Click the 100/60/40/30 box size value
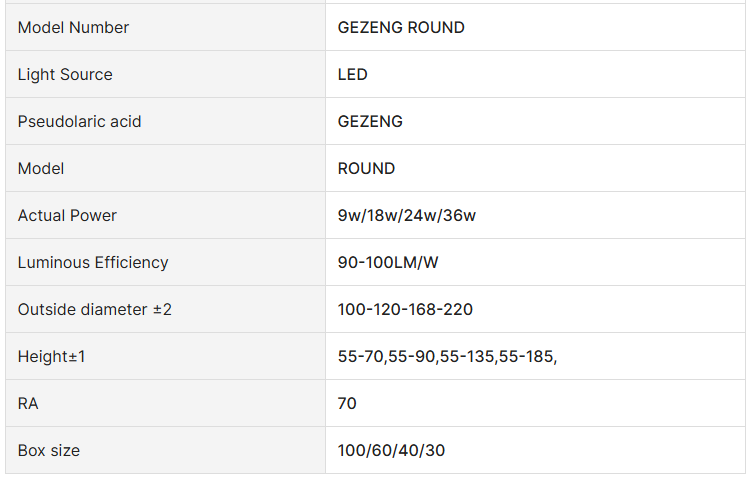Image resolution: width=752 pixels, height=480 pixels. coord(391,451)
